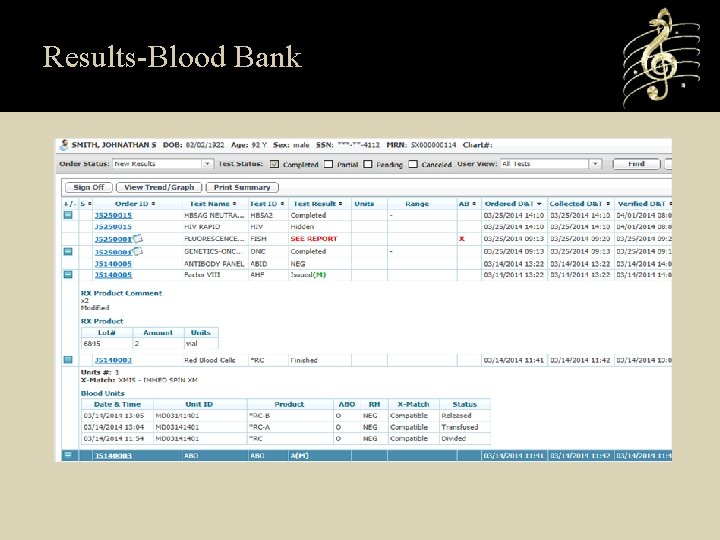
Task: Open order J5140003 link on the Red Blood Cells row
Action: [113, 360]
